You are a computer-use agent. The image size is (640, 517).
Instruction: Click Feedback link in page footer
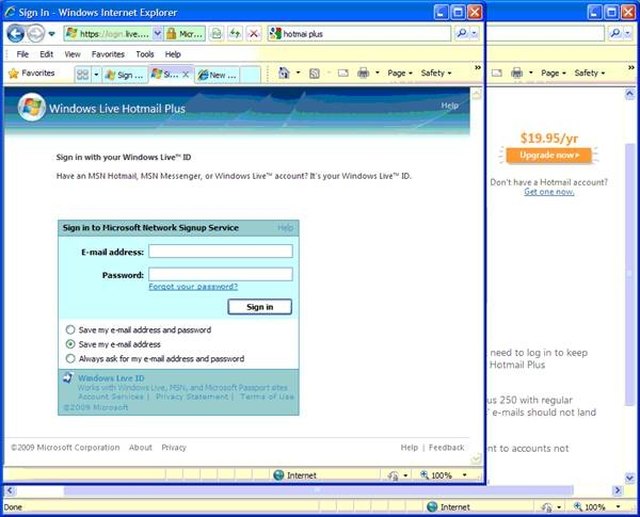click(x=447, y=448)
